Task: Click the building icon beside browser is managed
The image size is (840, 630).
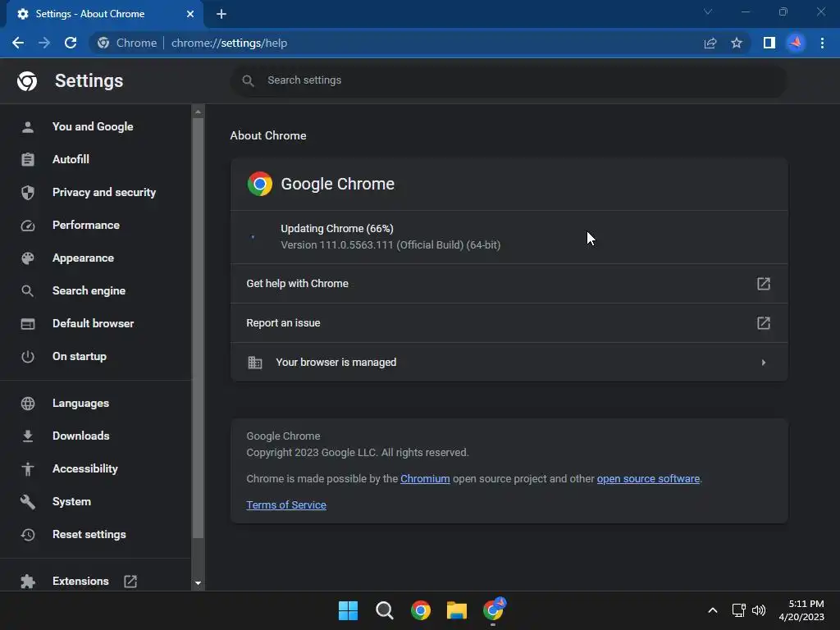Action: point(255,363)
